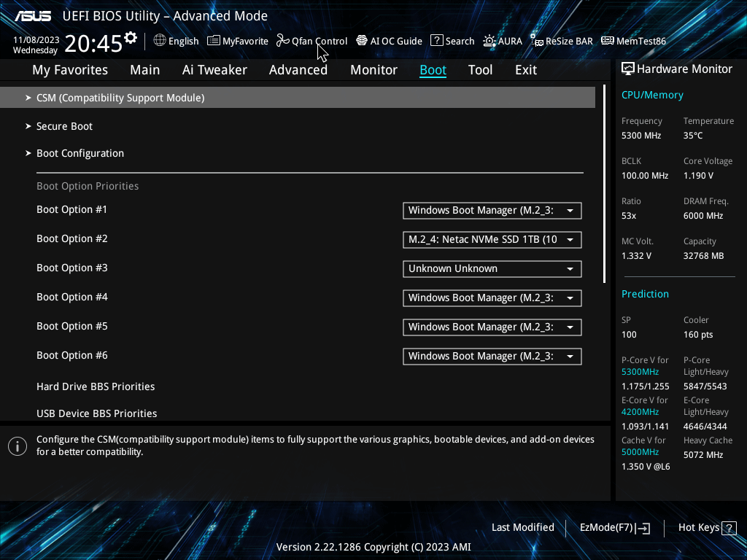Click the main panel vertical scrollbar
The image size is (747, 560).
[604, 184]
